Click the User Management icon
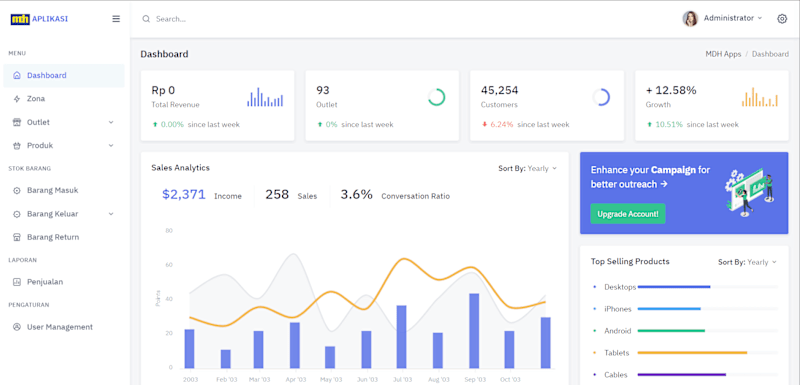The width and height of the screenshot is (800, 385). (17, 327)
